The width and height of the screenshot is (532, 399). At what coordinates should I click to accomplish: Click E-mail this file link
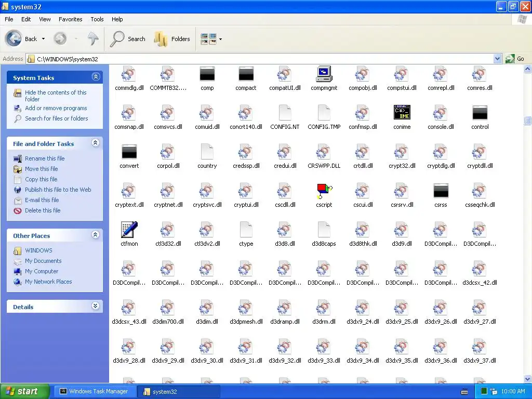point(42,200)
